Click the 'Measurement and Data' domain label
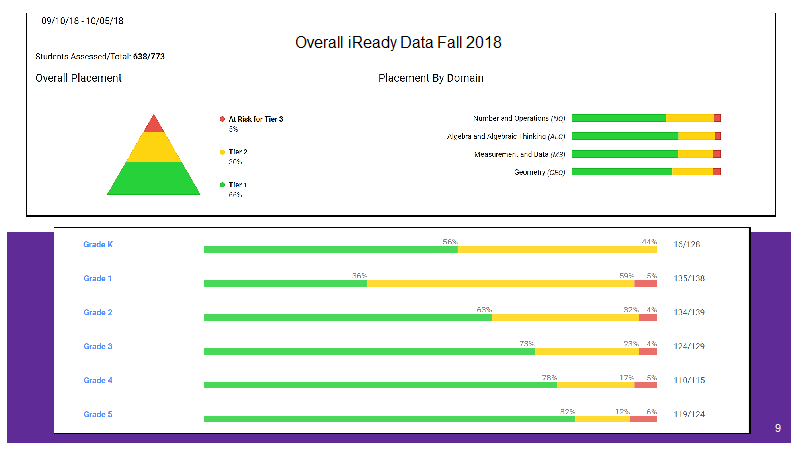 pyautogui.click(x=519, y=154)
